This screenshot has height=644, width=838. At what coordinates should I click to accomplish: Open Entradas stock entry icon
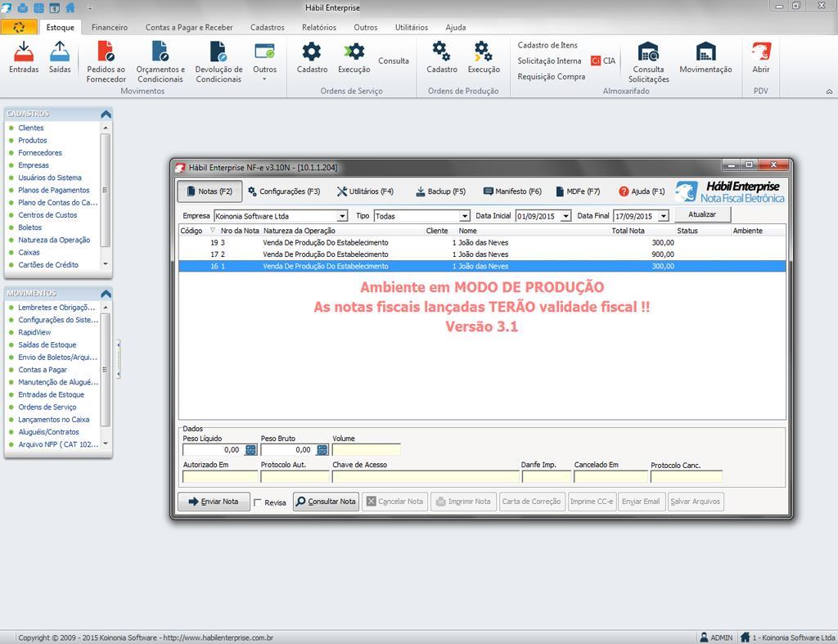(24, 58)
